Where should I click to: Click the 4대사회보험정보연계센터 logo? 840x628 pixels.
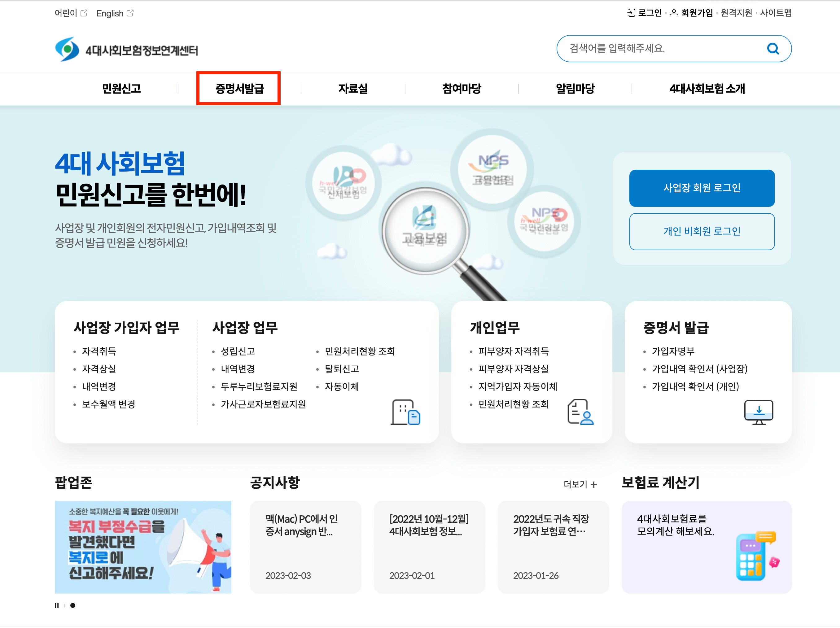[126, 49]
